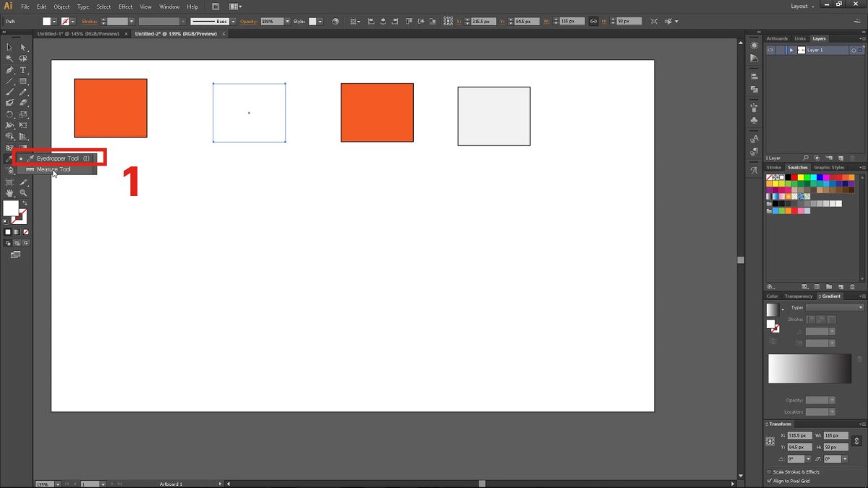The image size is (868, 488).
Task: Select the Zoom tool magnifier
Action: point(23,193)
